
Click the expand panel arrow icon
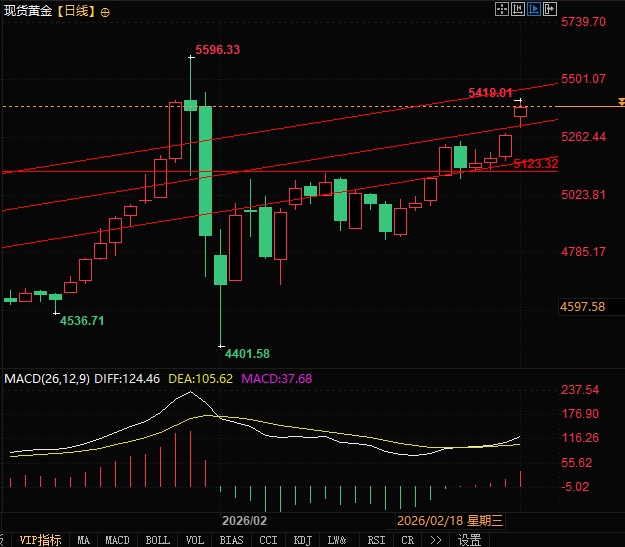tap(550, 9)
